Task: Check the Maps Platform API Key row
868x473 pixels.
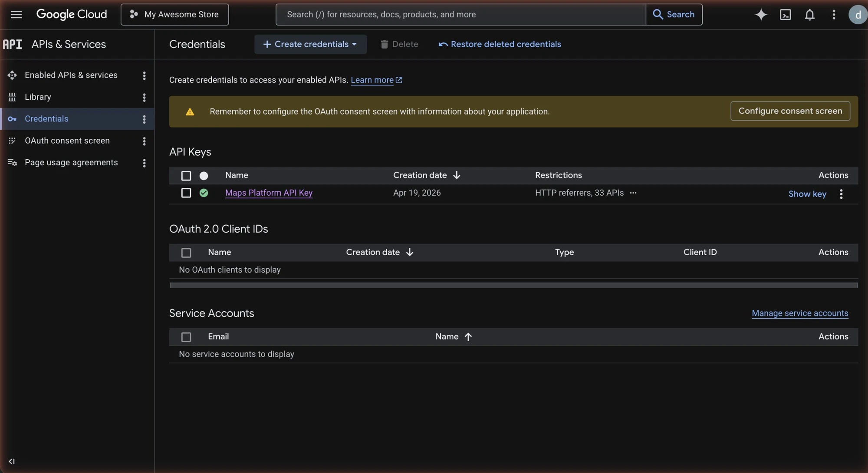Action: 186,193
